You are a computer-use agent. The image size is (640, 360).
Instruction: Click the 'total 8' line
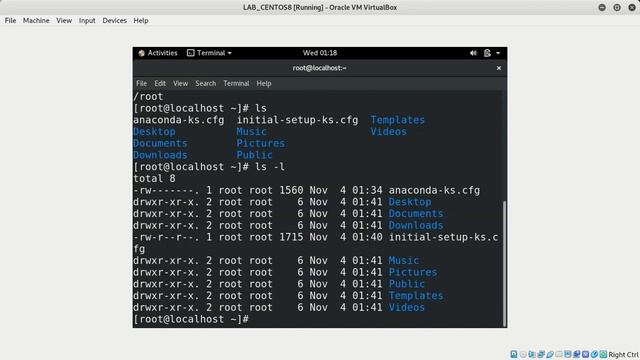click(154, 178)
